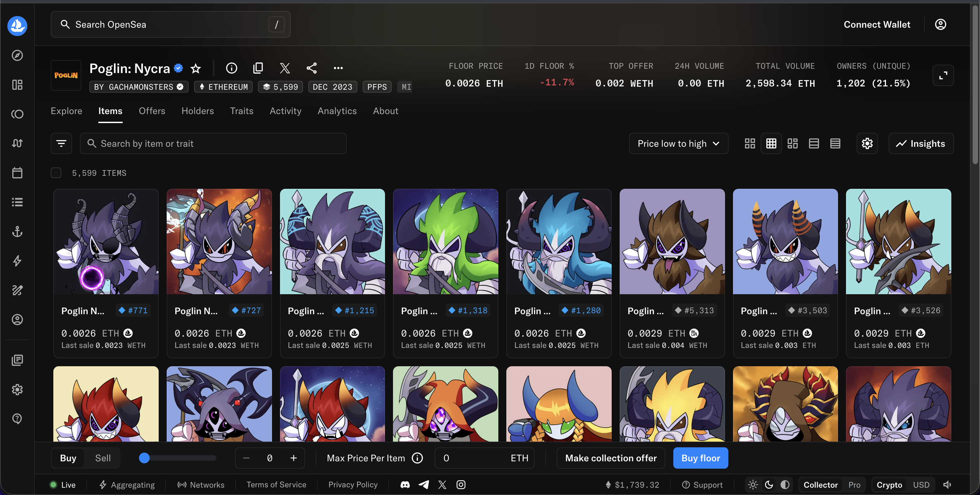Screen dimensions: 980x495
Task: Open the resources newspaper icon in sidebar
Action: (x=17, y=360)
